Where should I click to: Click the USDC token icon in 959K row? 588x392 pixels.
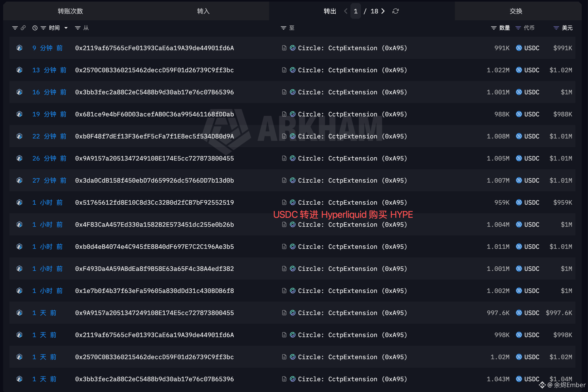(x=519, y=202)
